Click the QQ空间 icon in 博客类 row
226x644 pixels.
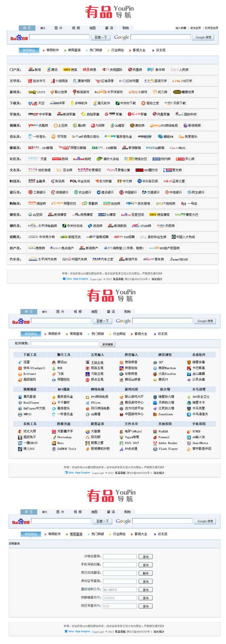30,214
